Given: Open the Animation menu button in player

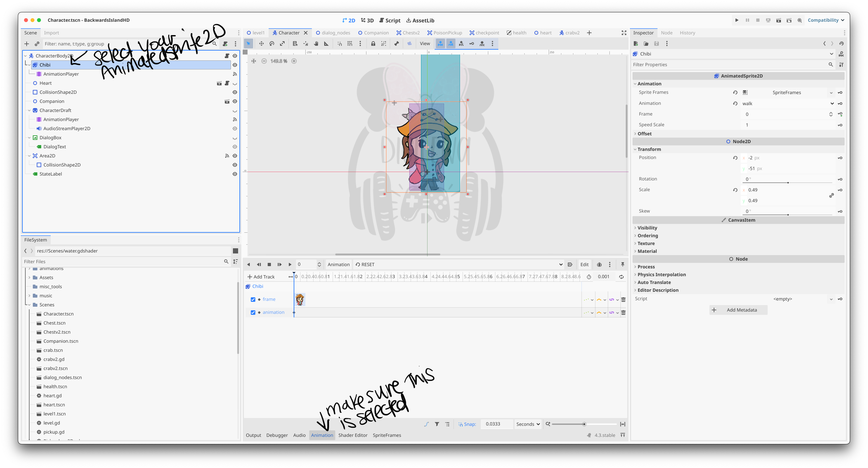Looking at the screenshot, I should [x=338, y=265].
